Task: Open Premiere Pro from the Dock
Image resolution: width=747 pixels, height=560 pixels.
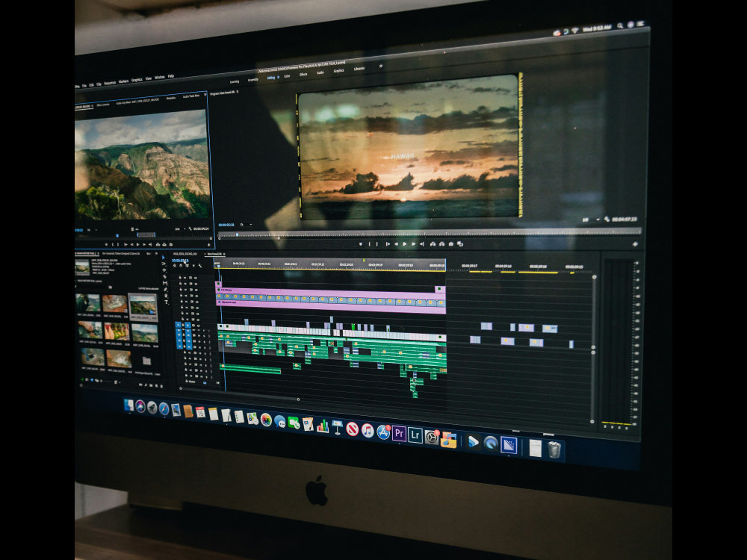Action: (x=399, y=434)
